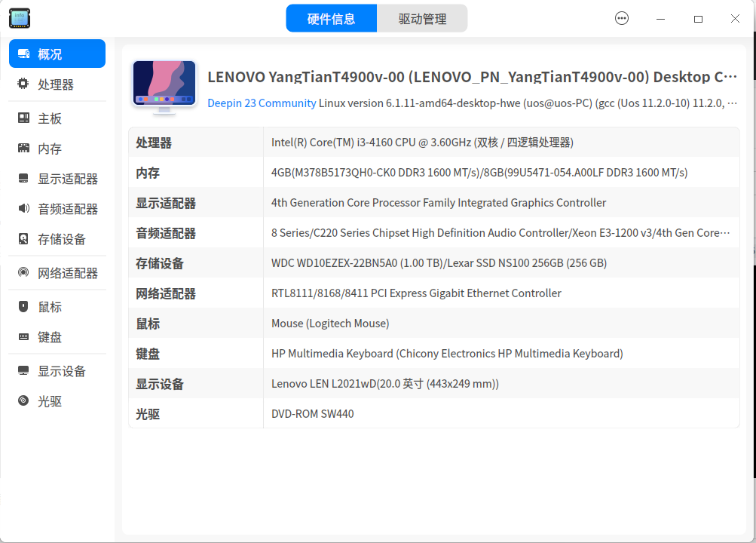Open the 网络适配器 sidebar entry

(x=57, y=273)
